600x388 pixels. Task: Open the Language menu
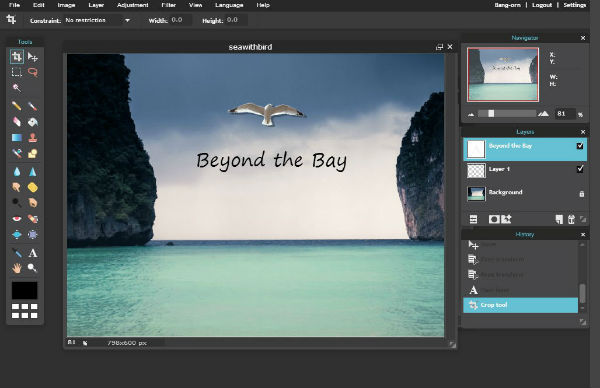(x=229, y=5)
